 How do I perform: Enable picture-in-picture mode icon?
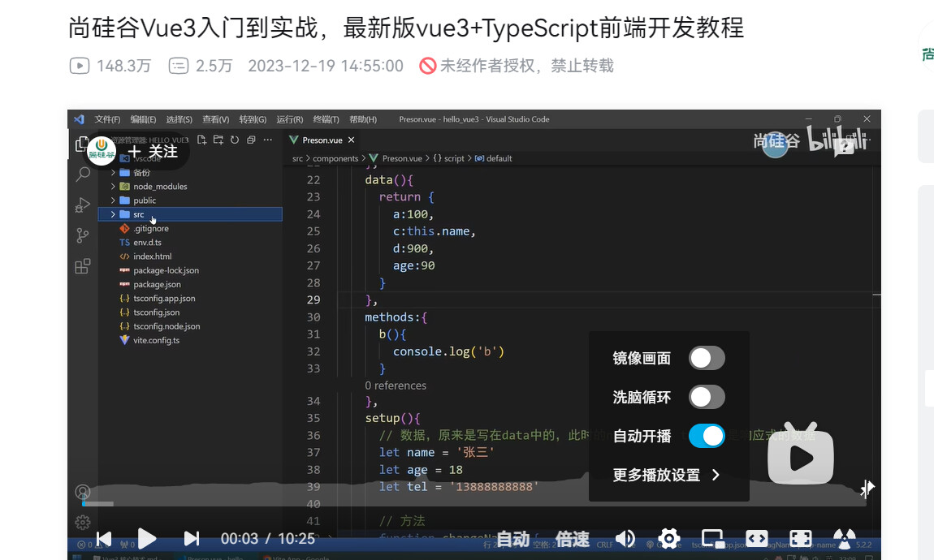pyautogui.click(x=712, y=539)
